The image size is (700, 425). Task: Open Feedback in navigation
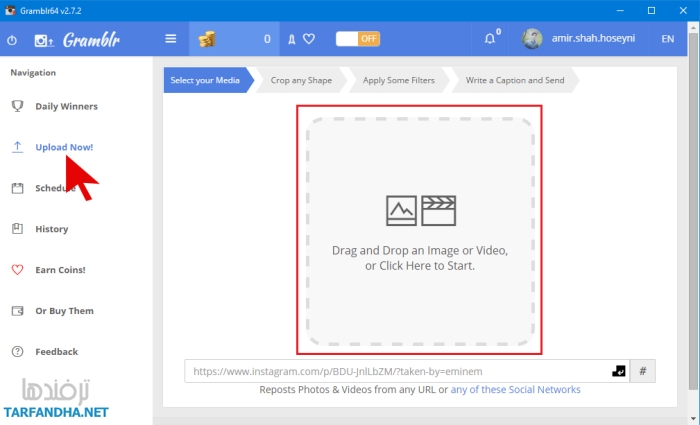57,352
